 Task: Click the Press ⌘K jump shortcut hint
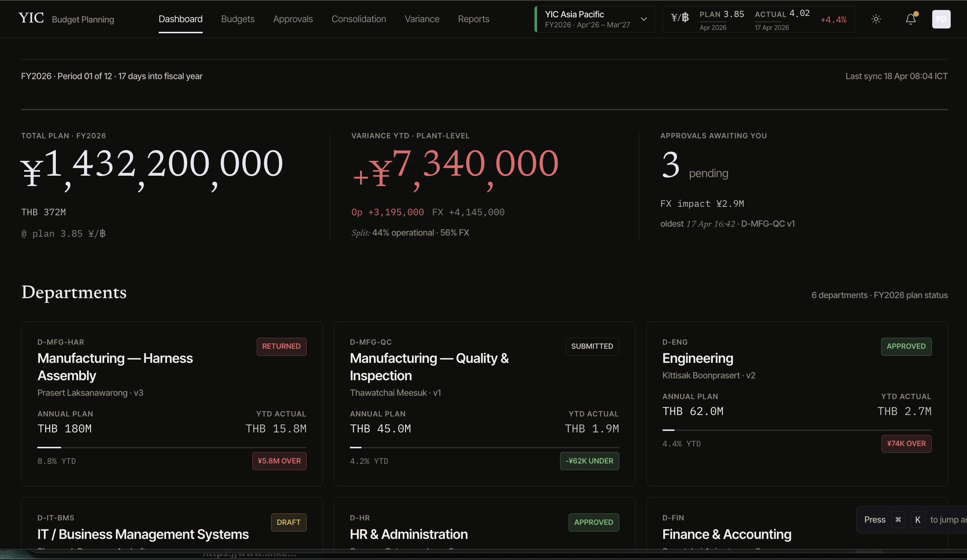pos(912,520)
